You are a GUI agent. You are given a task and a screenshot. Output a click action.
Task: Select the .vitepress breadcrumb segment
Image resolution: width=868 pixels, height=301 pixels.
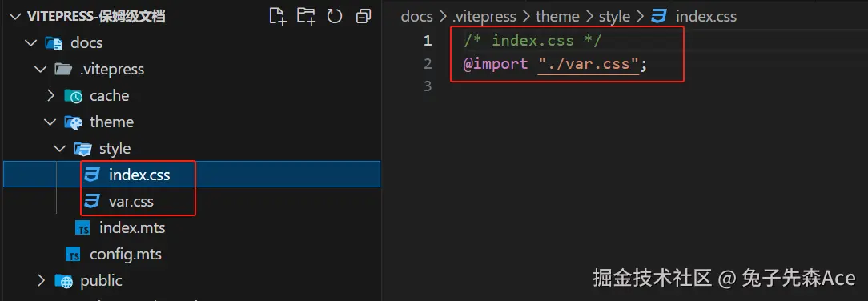[x=484, y=16]
